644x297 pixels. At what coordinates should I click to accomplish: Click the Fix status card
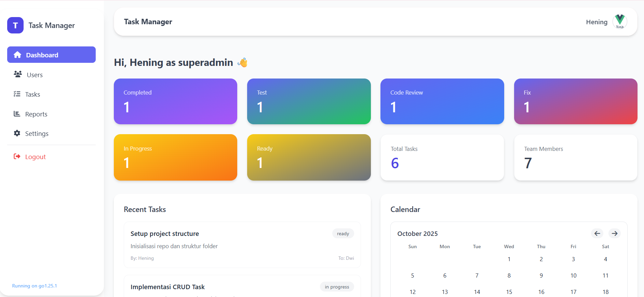point(575,101)
